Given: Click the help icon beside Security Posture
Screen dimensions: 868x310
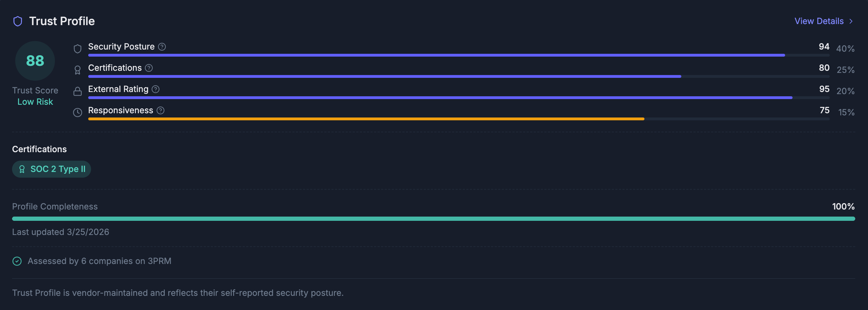Looking at the screenshot, I should [x=162, y=46].
